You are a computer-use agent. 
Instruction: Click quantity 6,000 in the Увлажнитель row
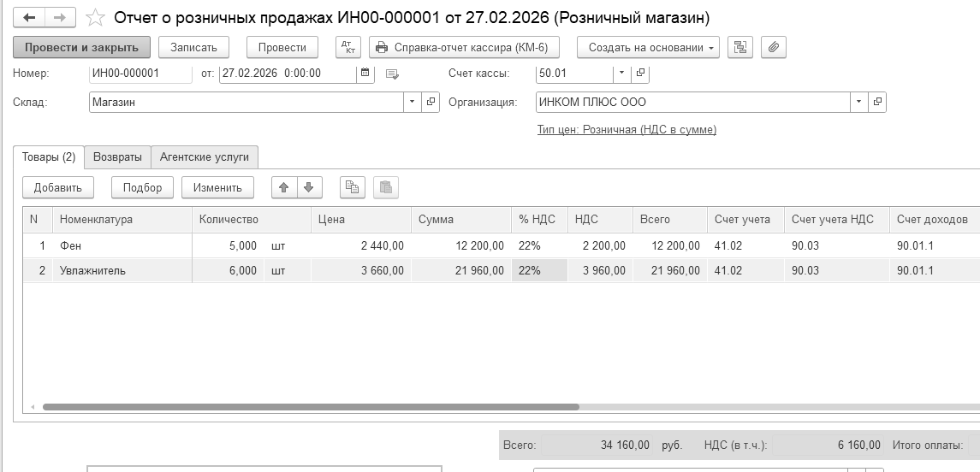[x=229, y=270]
